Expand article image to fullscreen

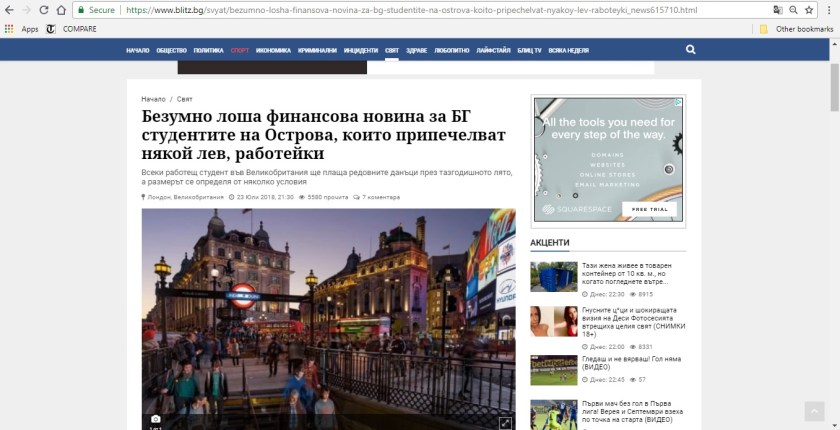506,423
